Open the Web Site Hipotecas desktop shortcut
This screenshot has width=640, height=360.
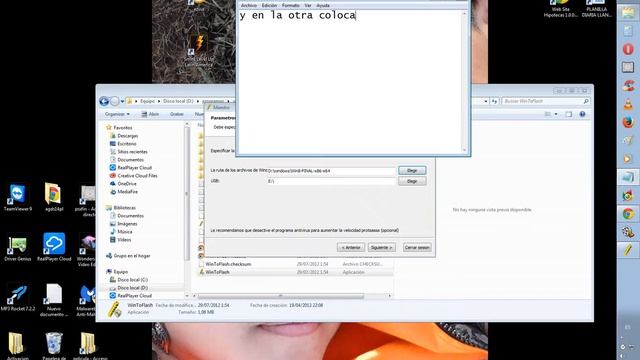coord(560,9)
